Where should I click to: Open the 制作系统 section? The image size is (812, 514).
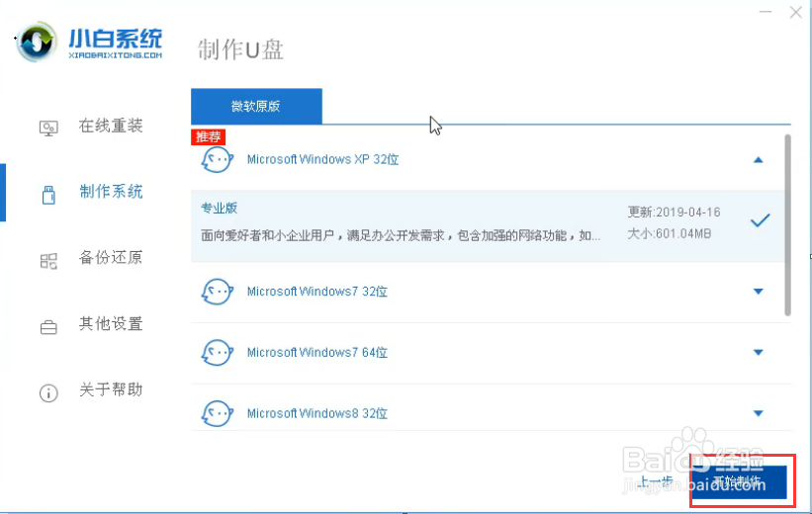[111, 192]
